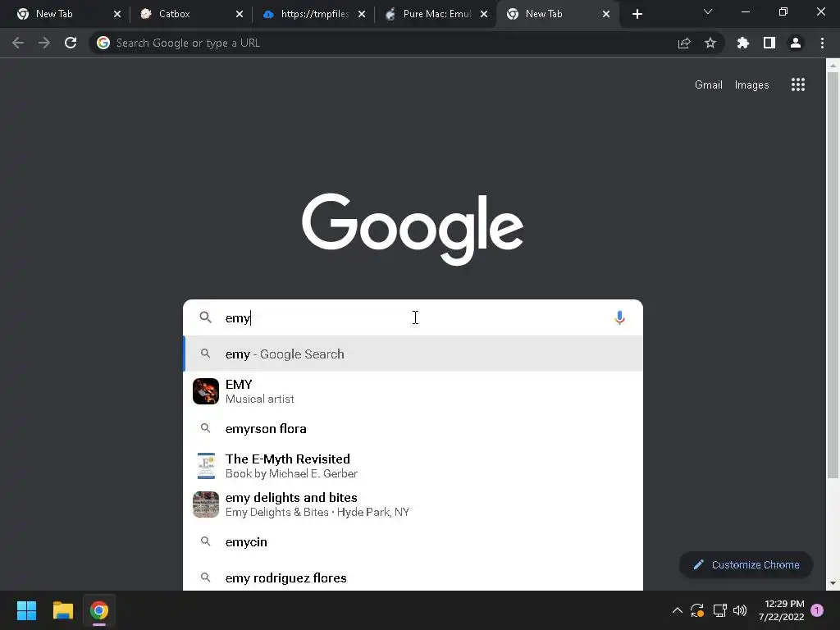Image resolution: width=840 pixels, height=630 pixels.
Task: Select the 'emycin' suggestion
Action: click(413, 541)
